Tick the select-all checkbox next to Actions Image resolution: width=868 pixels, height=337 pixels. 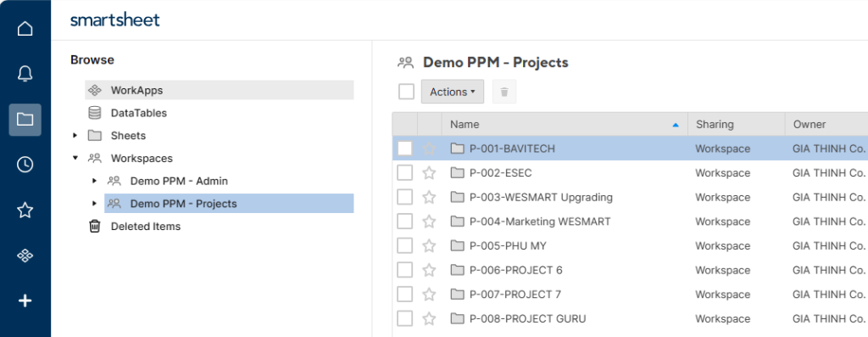point(406,92)
